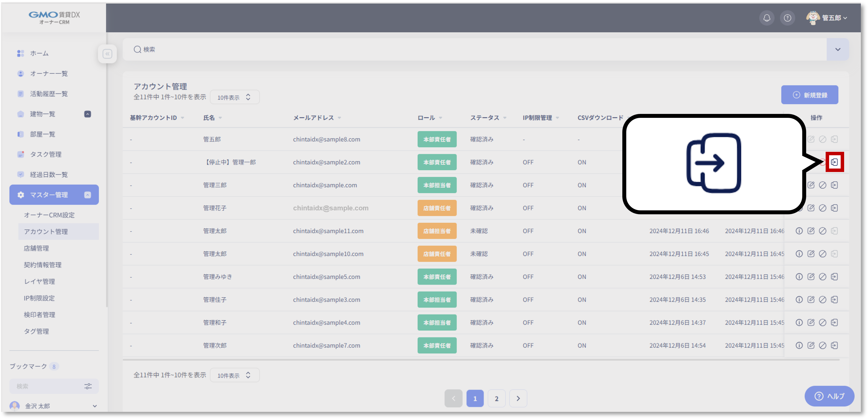The width and height of the screenshot is (868, 419).
Task: Open the bottom 10件表示 page size dropdown
Action: [235, 375]
